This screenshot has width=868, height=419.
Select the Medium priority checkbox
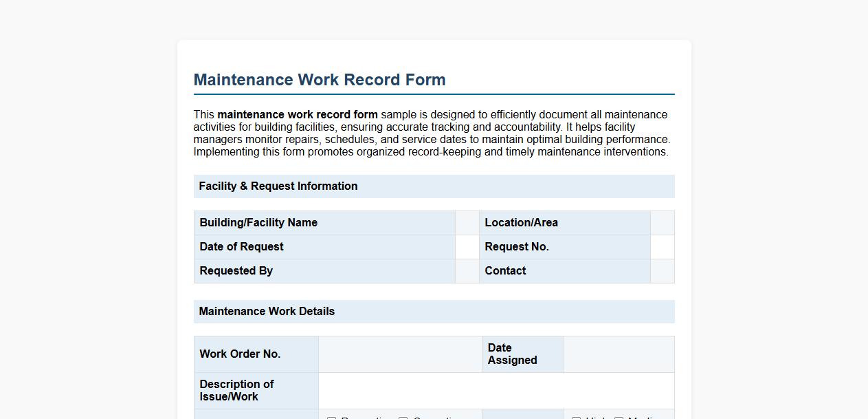click(619, 418)
